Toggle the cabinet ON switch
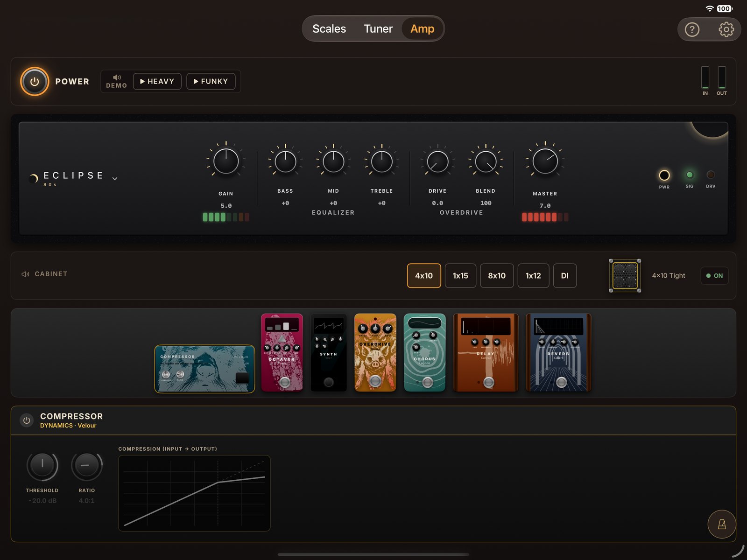Image resolution: width=747 pixels, height=560 pixels. 714,276
